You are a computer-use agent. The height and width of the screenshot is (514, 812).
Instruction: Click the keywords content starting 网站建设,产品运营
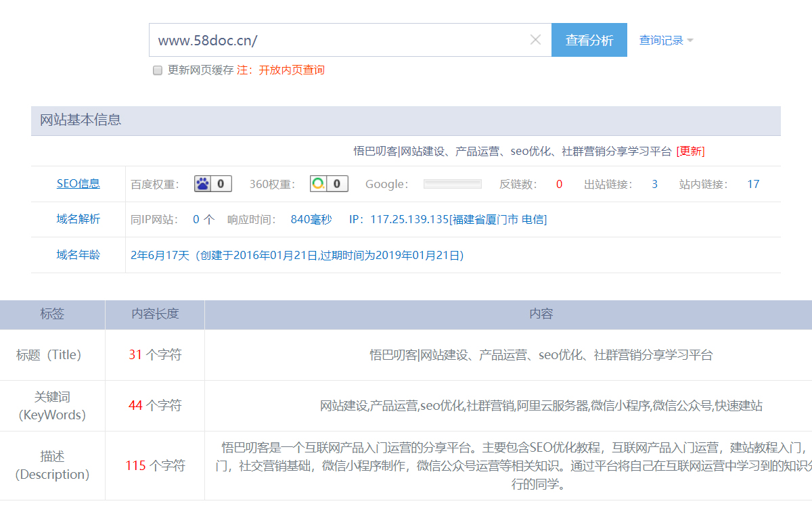point(541,405)
